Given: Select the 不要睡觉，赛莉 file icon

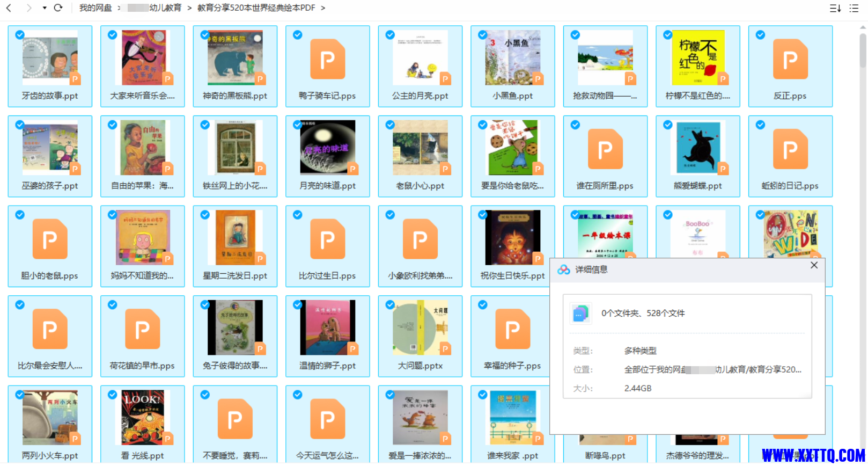Looking at the screenshot, I should point(235,419).
